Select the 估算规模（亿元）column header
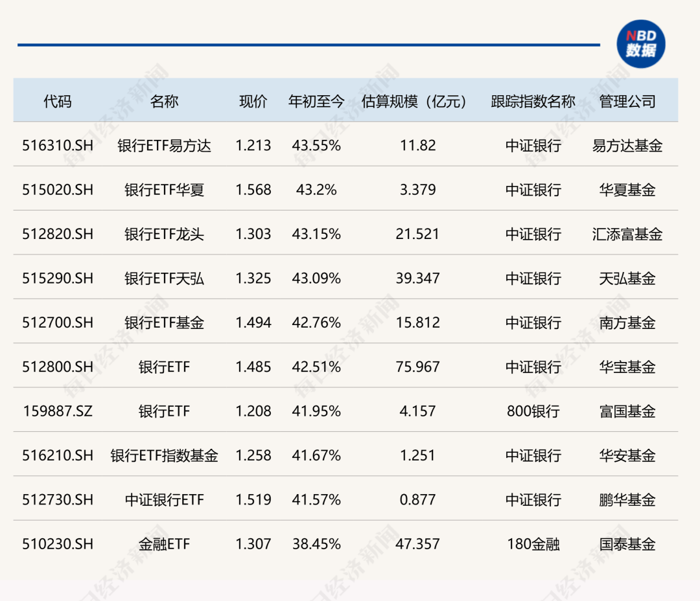Screen dimensions: 700x601 pos(414,101)
